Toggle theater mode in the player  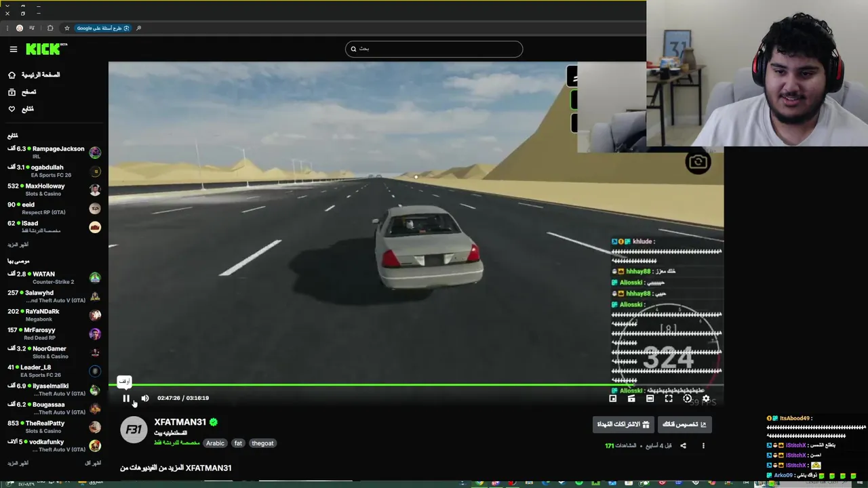[650, 399]
